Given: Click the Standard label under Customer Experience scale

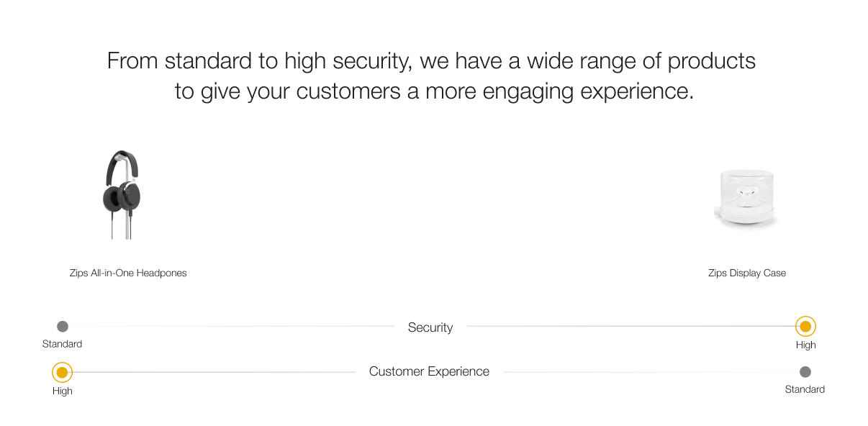Looking at the screenshot, I should pyautogui.click(x=805, y=389).
